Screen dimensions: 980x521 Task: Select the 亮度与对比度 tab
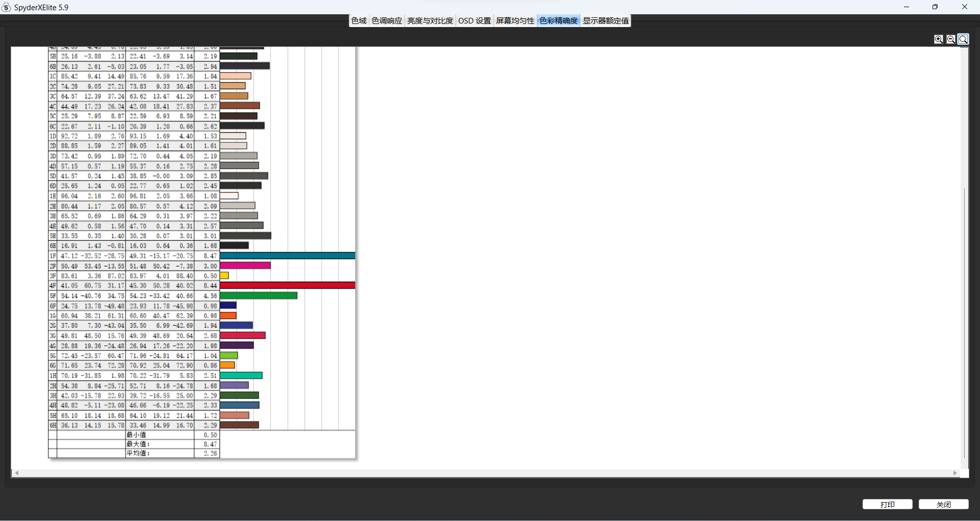coord(430,21)
